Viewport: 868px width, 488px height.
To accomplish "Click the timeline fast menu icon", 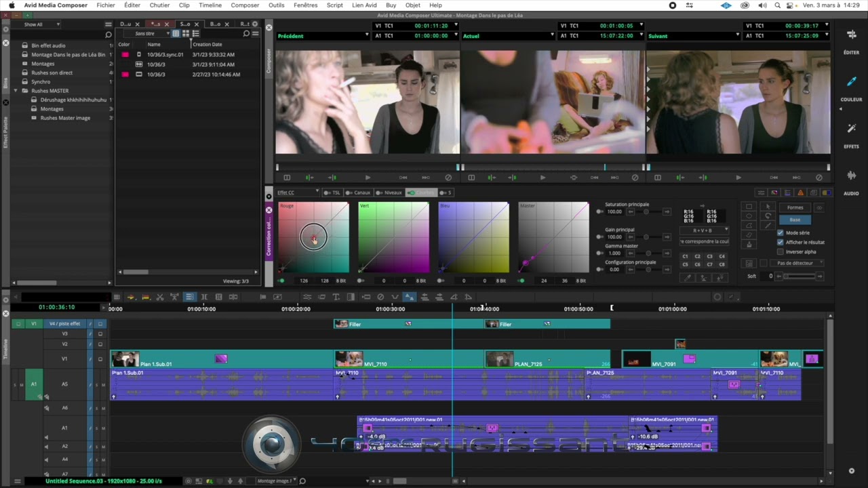I will [x=117, y=297].
